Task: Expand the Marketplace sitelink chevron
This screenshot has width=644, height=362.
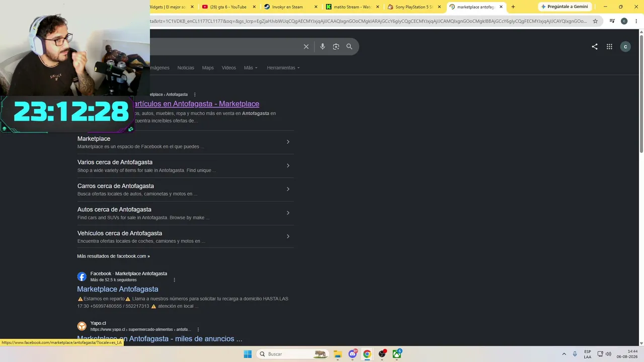Action: coord(288,142)
